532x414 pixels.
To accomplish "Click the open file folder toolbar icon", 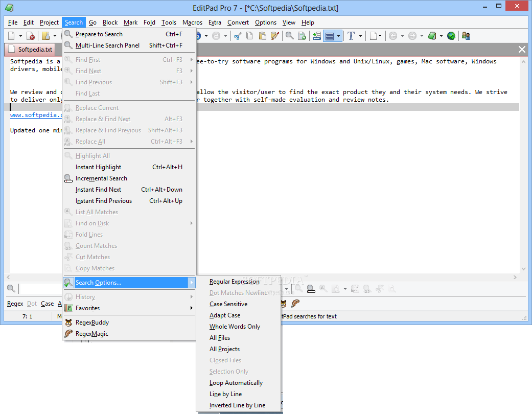I will [46, 36].
